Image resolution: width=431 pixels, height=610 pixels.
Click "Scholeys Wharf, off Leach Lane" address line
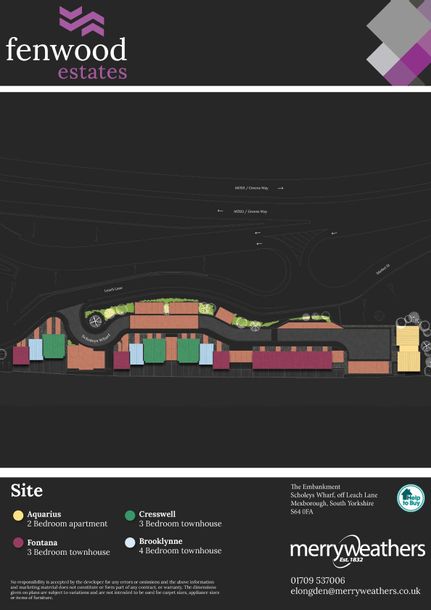click(x=334, y=495)
